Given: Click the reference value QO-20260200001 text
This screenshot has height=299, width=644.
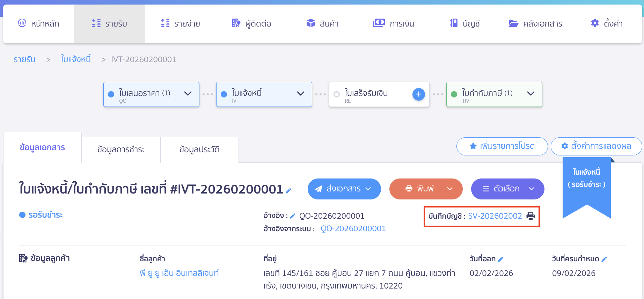Looking at the screenshot, I should point(332,216).
